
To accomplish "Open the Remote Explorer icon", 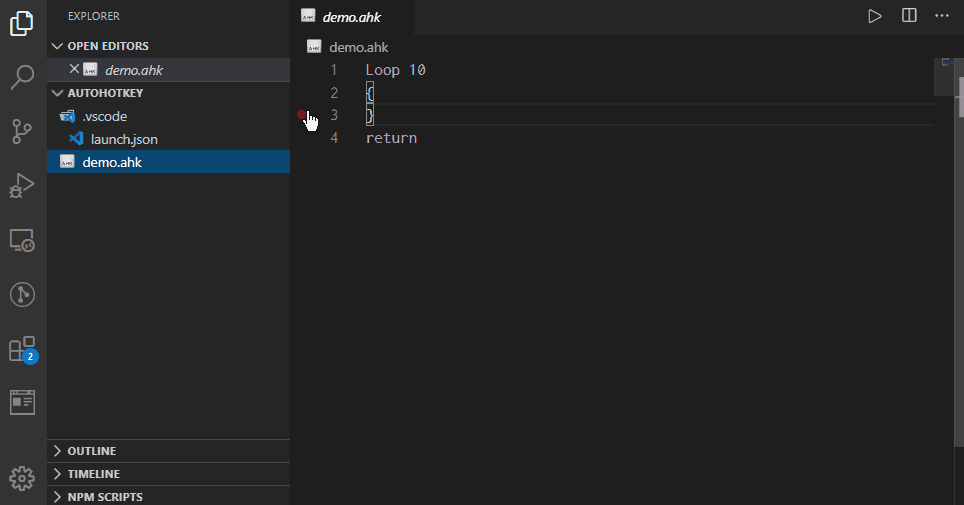I will [23, 240].
